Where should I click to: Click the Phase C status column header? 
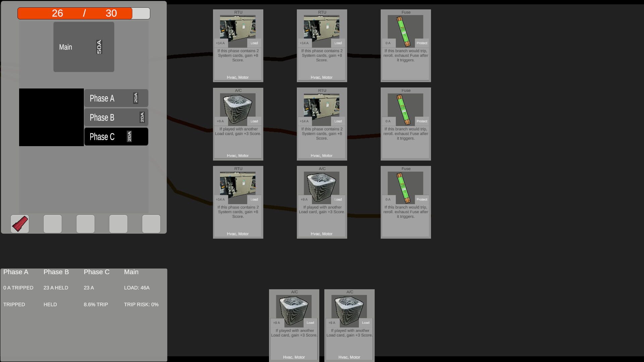pyautogui.click(x=97, y=272)
